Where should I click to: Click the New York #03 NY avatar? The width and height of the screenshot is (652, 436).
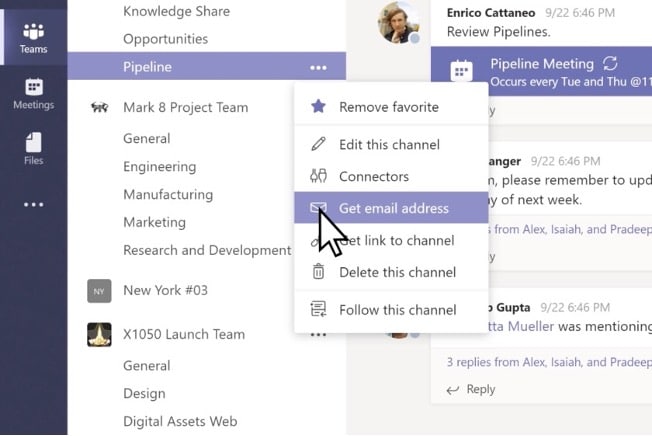click(99, 291)
